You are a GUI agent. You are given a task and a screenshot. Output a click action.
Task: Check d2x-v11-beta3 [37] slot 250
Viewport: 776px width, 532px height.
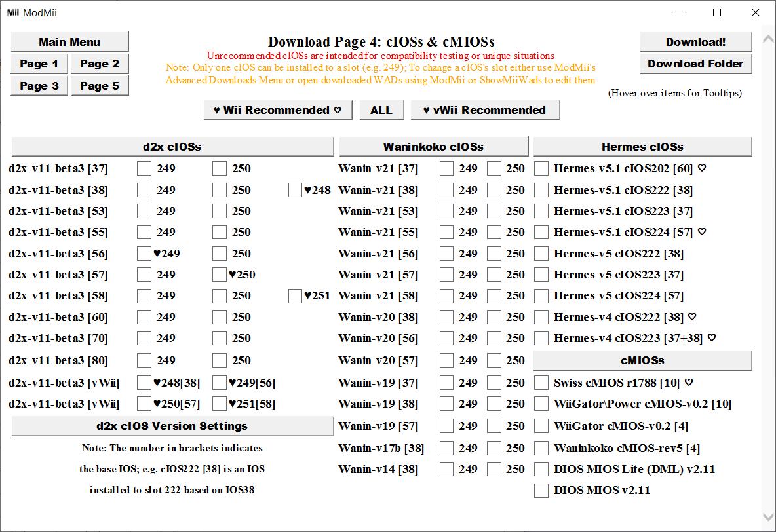[x=220, y=168]
